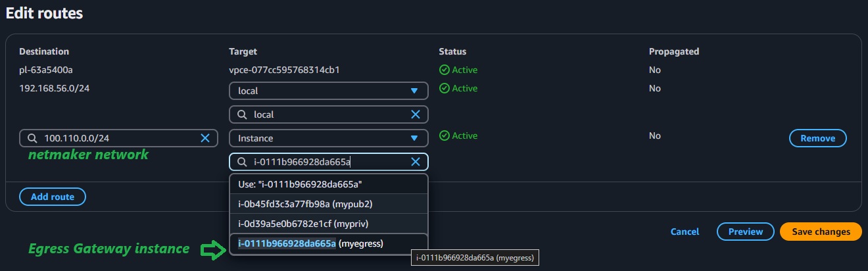Clear the local target search field

(416, 114)
